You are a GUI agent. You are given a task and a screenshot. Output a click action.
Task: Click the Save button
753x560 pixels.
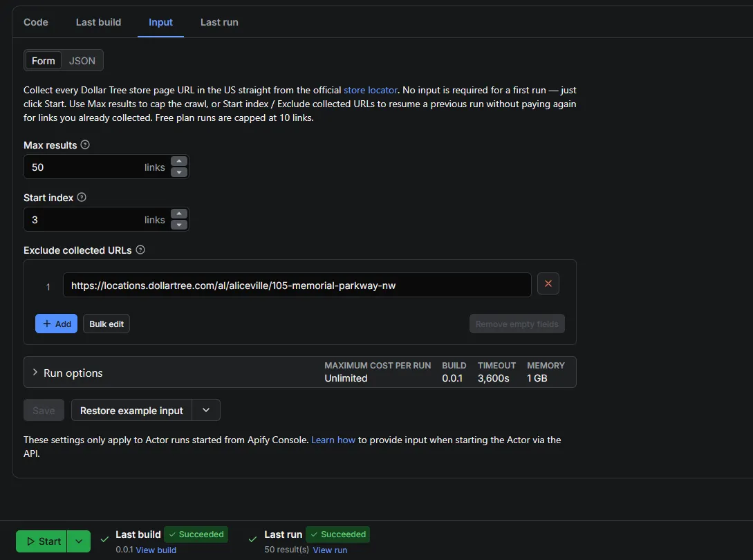[x=44, y=410]
